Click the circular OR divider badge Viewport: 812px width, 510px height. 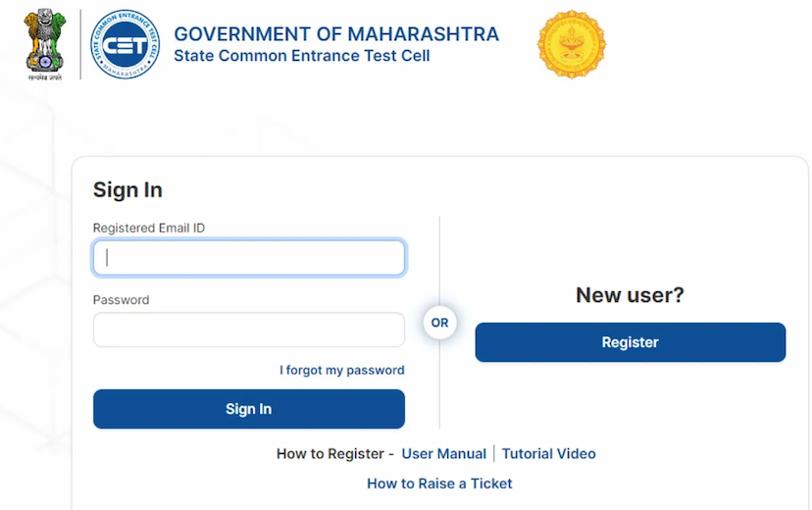(x=440, y=323)
